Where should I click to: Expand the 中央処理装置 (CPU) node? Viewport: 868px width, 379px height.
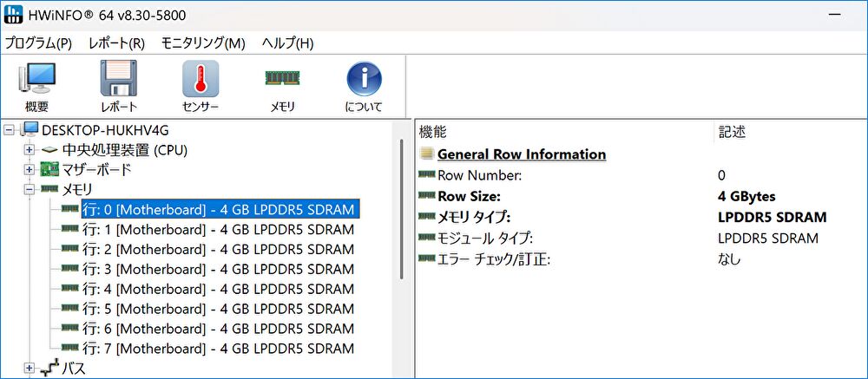pyautogui.click(x=30, y=150)
